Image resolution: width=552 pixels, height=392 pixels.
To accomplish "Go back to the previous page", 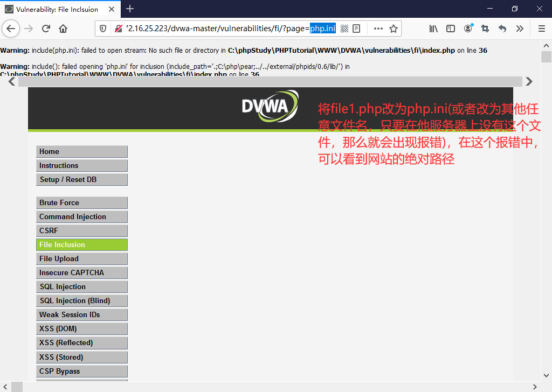I will point(11,29).
